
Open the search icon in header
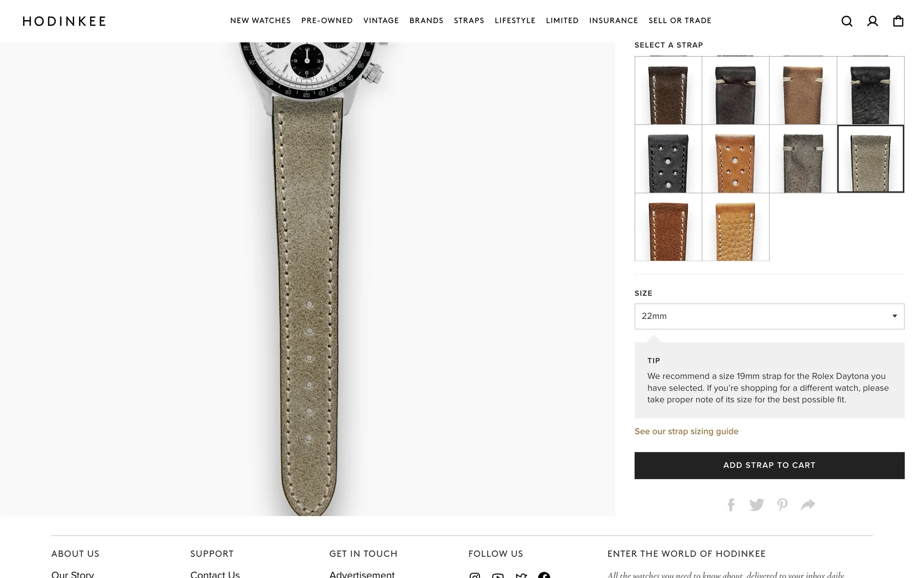847,21
